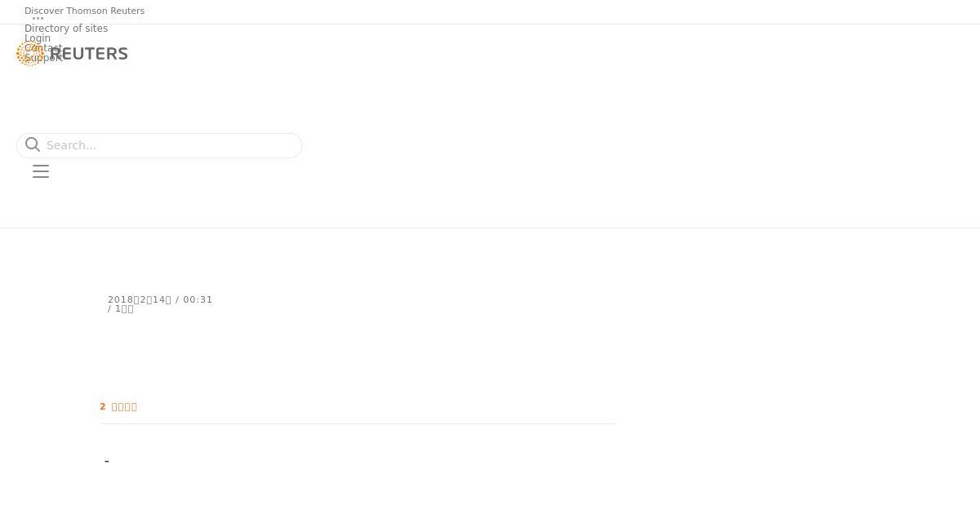The image size is (980, 514).
Task: Click the 2018 article date text
Action: coord(140,299)
